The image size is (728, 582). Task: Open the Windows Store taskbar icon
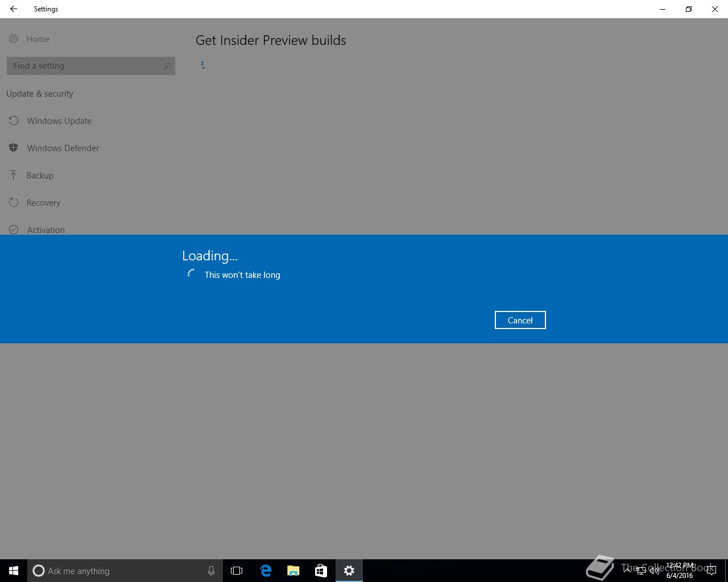(x=321, y=571)
